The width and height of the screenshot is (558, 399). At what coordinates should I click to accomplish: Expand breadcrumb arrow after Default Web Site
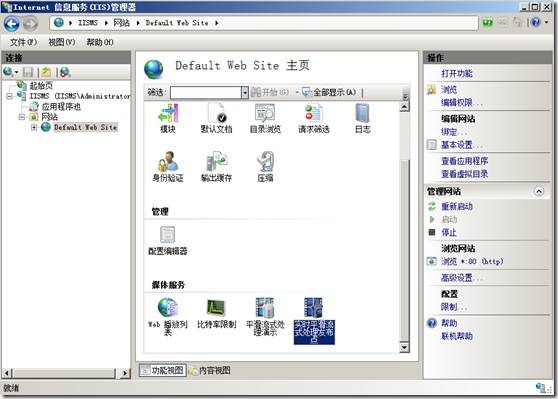click(216, 23)
